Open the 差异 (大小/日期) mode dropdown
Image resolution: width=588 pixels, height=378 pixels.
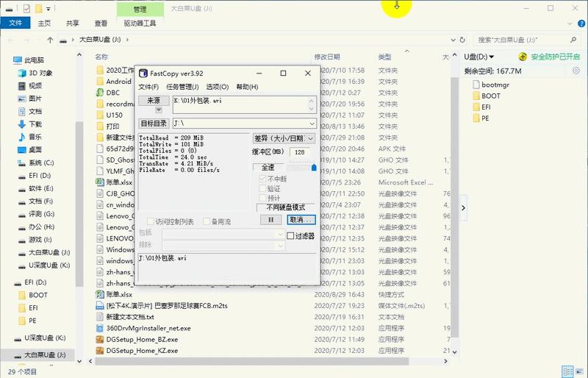(284, 138)
